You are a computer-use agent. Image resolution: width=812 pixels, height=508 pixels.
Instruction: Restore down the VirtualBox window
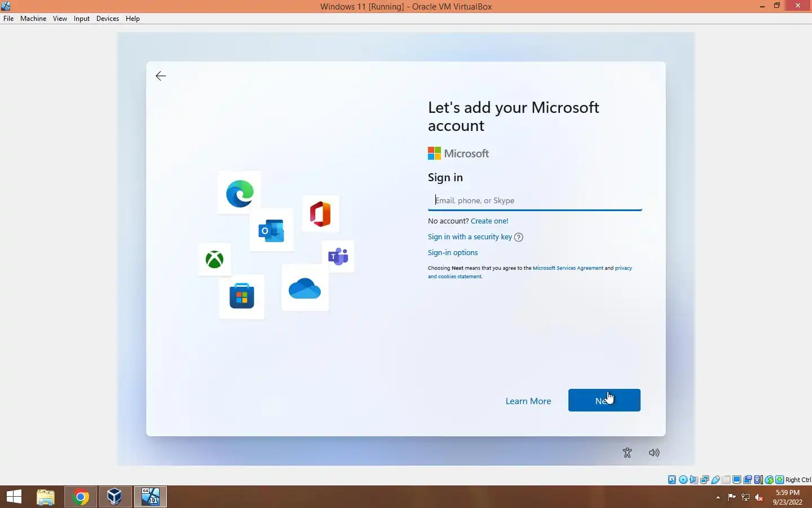pyautogui.click(x=777, y=6)
